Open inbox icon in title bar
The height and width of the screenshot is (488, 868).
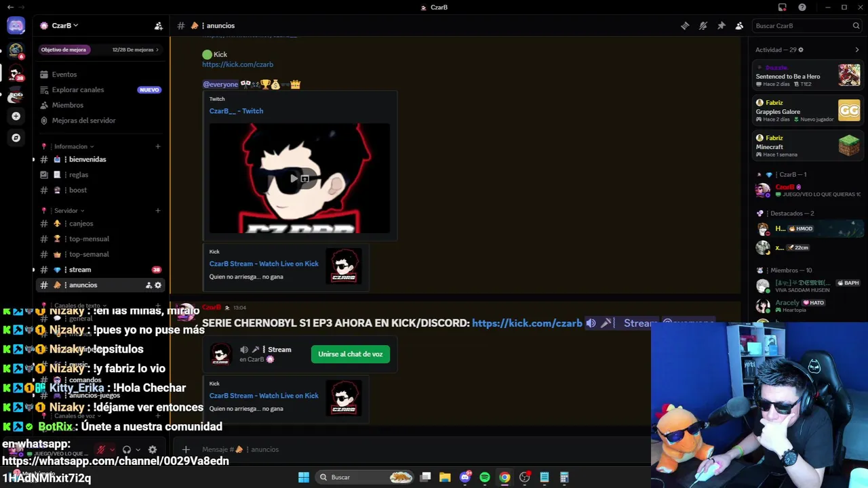[782, 7]
